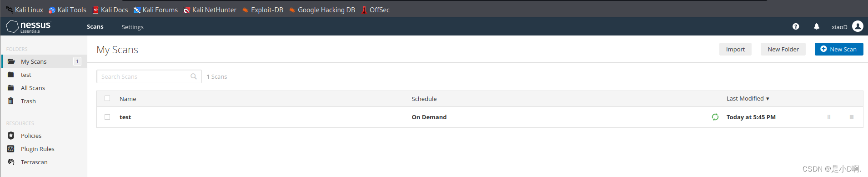Image resolution: width=868 pixels, height=177 pixels.
Task: Click the Import button
Action: click(x=735, y=49)
